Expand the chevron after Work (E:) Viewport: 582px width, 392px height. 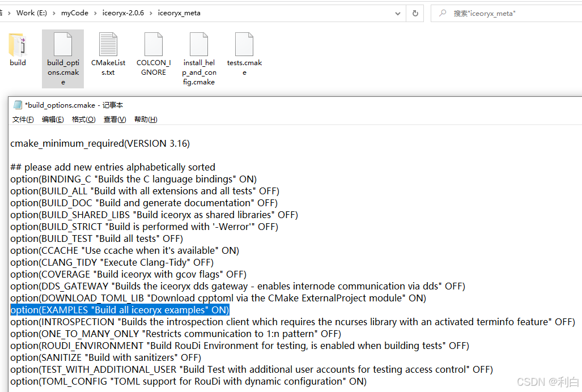(x=54, y=14)
